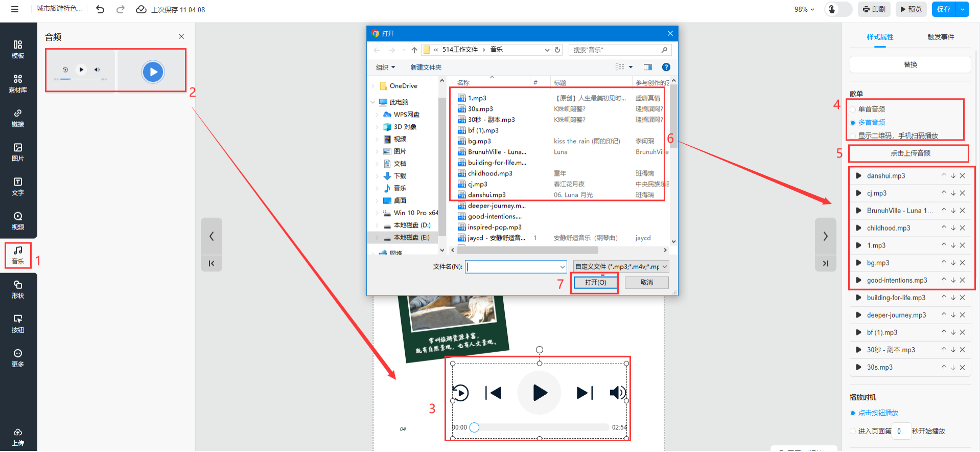This screenshot has height=452, width=980.
Task: Open the file type filter dropdown
Action: click(x=621, y=266)
